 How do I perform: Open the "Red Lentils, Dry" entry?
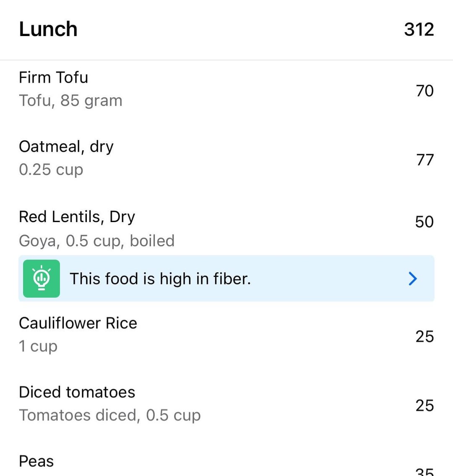coord(77,217)
